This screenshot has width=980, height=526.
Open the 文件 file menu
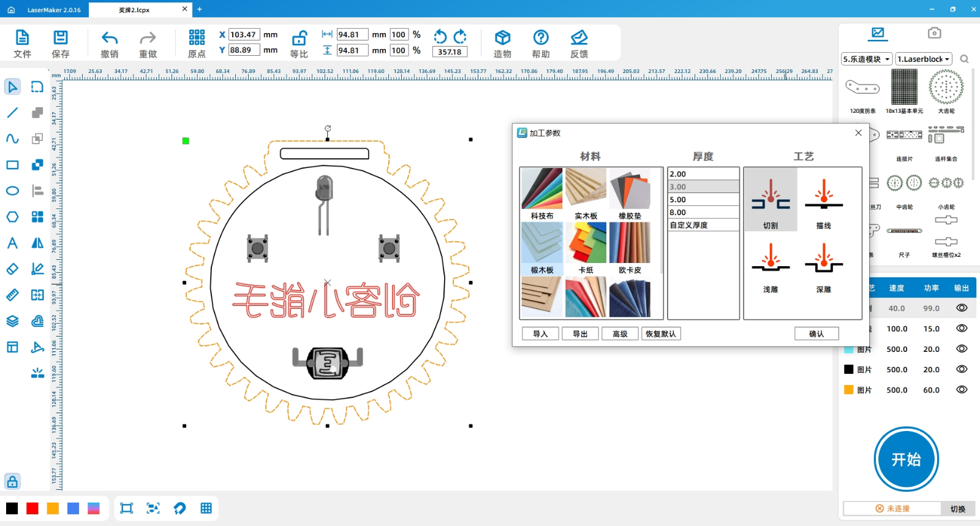(x=22, y=44)
